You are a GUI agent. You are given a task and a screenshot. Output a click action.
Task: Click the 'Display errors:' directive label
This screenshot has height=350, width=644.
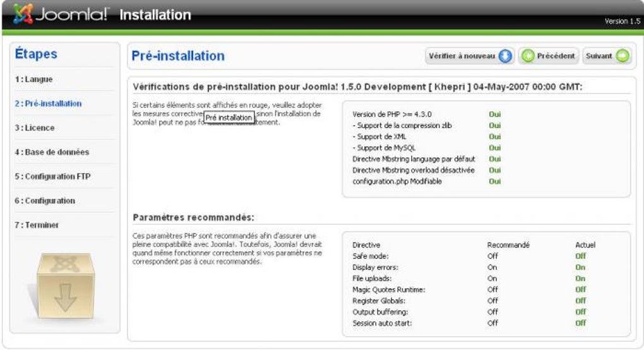point(376,267)
